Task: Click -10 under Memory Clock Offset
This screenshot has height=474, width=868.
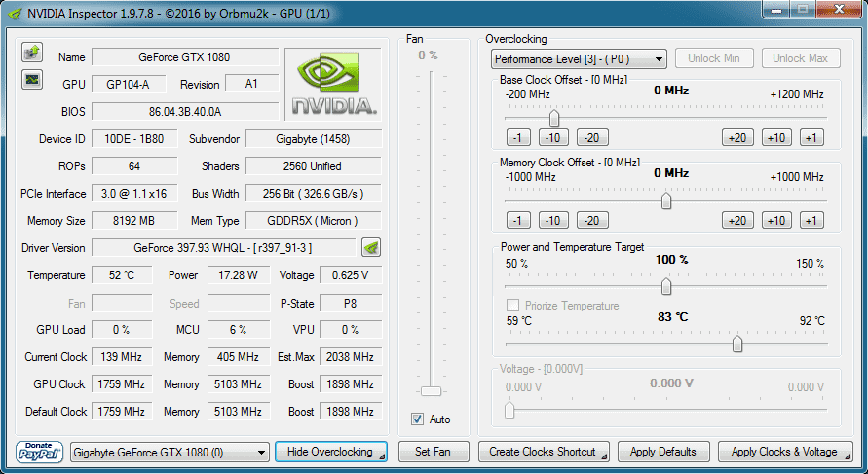Action: (553, 221)
